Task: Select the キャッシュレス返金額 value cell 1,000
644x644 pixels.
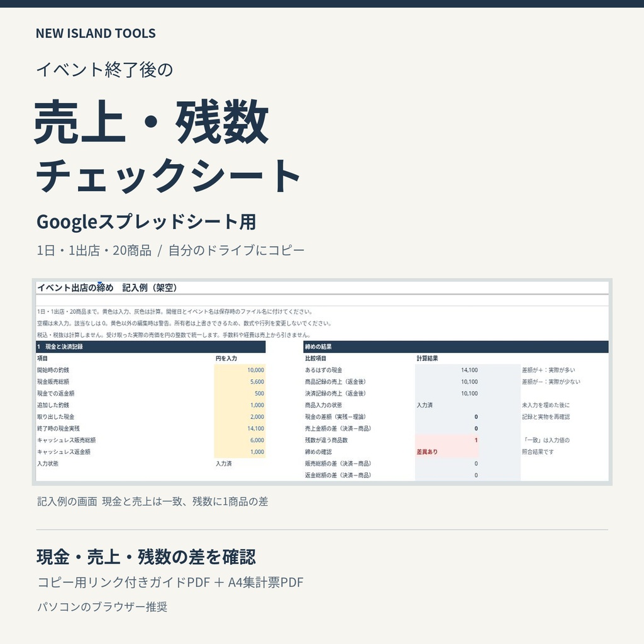Action: tap(240, 452)
